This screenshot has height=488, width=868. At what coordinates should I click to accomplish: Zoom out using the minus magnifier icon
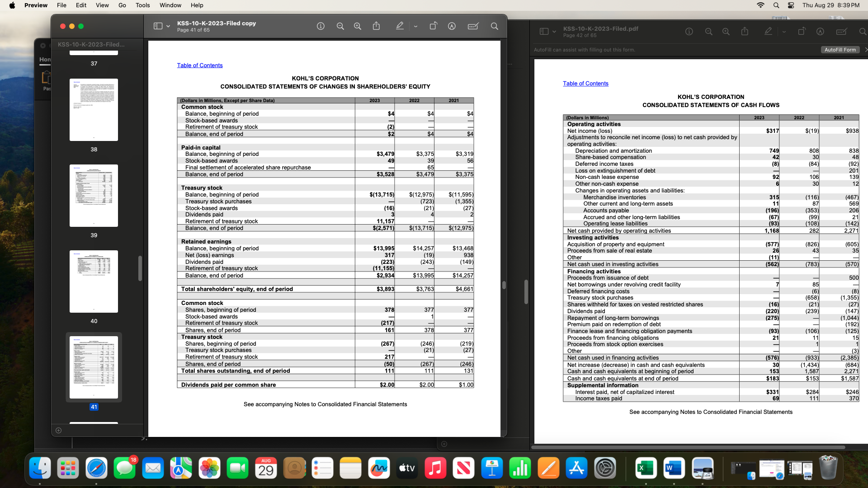coord(340,26)
